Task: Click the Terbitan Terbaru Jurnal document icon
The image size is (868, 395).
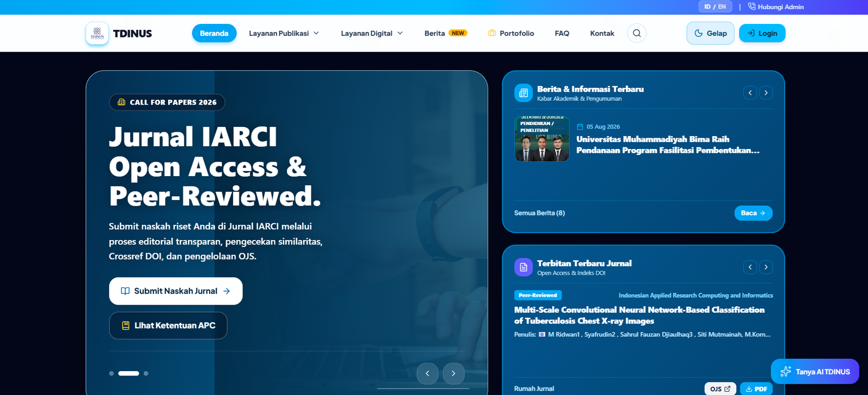Action: coord(524,267)
